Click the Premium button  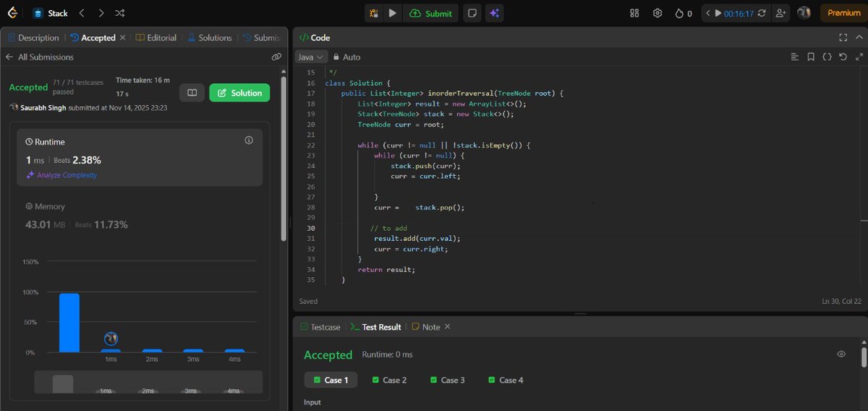coord(843,13)
